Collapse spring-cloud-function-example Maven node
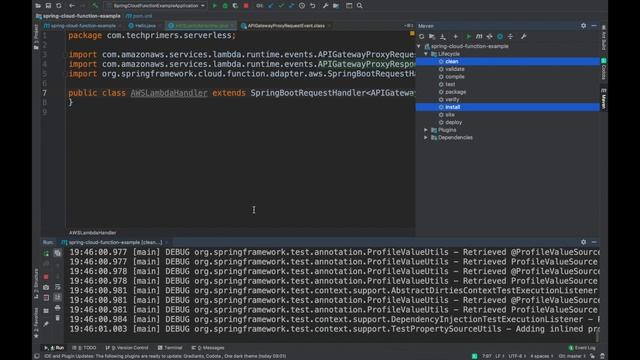640x360 pixels. [419, 46]
